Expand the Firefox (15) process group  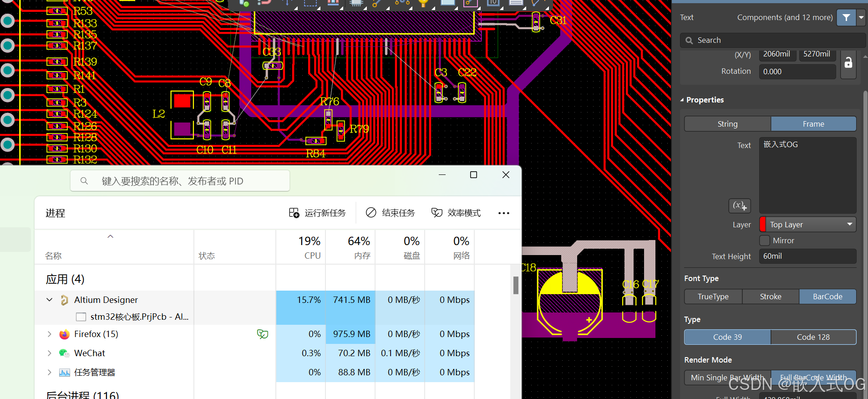50,334
